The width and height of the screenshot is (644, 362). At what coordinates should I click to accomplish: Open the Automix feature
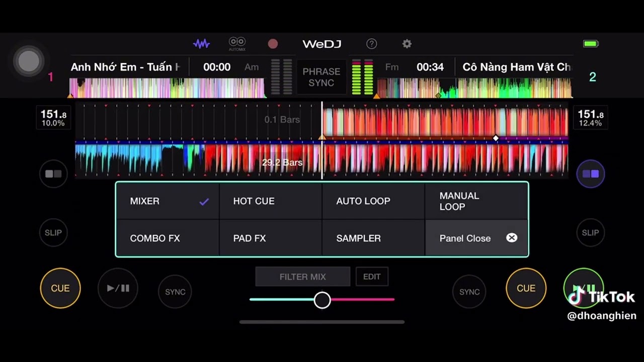(237, 44)
